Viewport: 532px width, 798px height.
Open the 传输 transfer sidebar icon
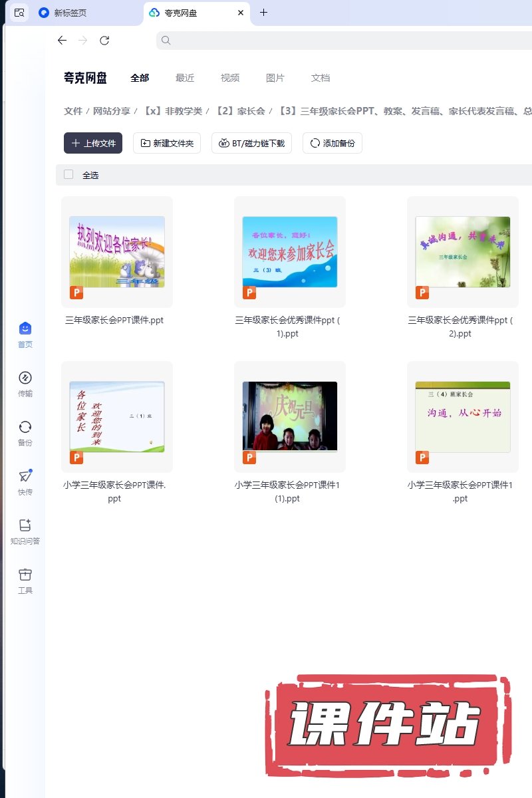click(x=25, y=378)
